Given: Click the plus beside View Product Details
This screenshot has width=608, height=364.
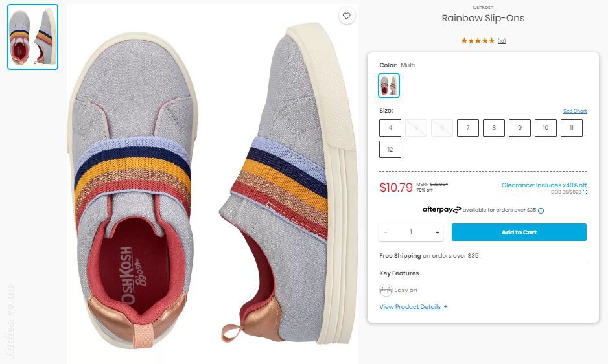Looking at the screenshot, I should click(445, 306).
